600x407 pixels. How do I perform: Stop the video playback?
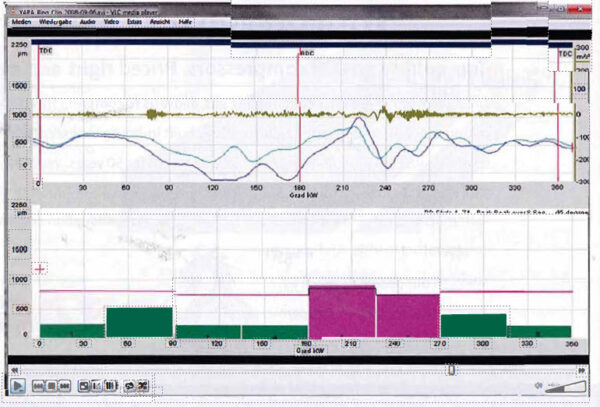tap(51, 385)
